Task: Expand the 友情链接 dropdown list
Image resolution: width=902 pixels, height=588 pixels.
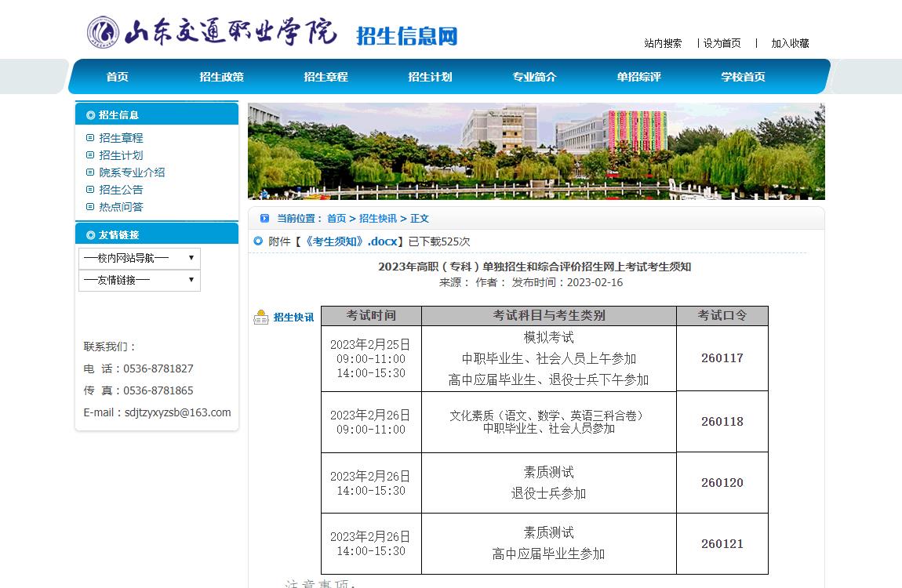Action: (x=140, y=280)
